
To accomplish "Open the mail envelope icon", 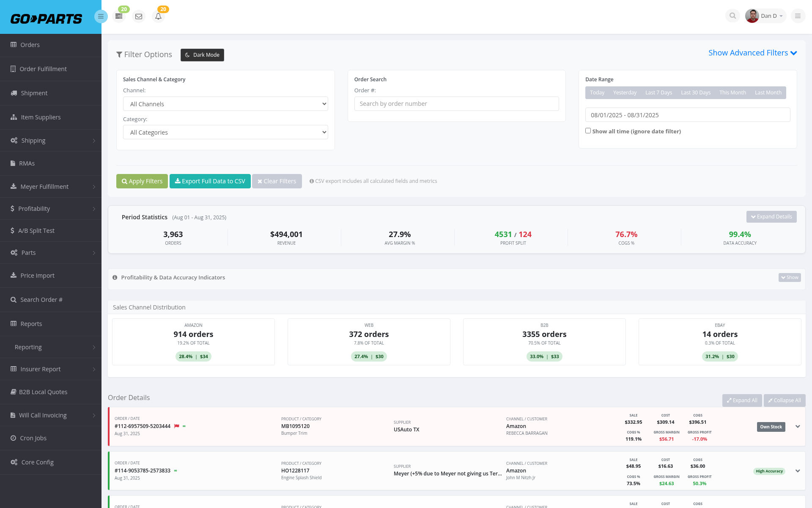I will (x=138, y=16).
